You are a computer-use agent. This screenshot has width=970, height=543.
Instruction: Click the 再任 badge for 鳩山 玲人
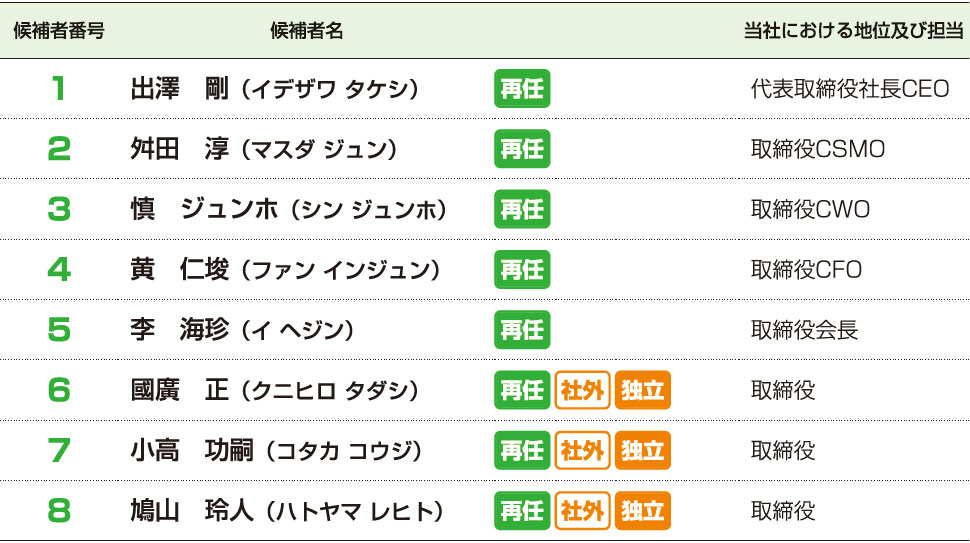pyautogui.click(x=521, y=510)
